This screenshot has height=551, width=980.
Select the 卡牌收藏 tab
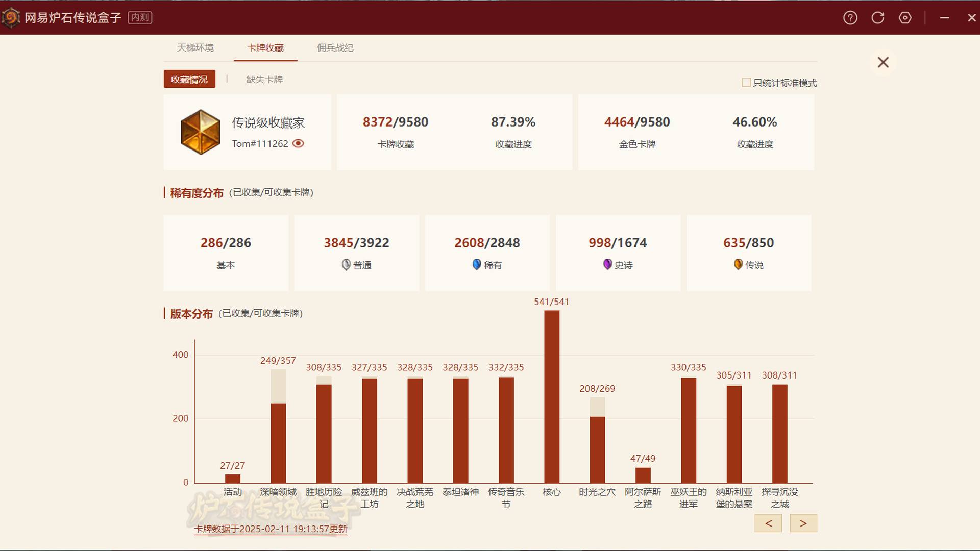(265, 47)
